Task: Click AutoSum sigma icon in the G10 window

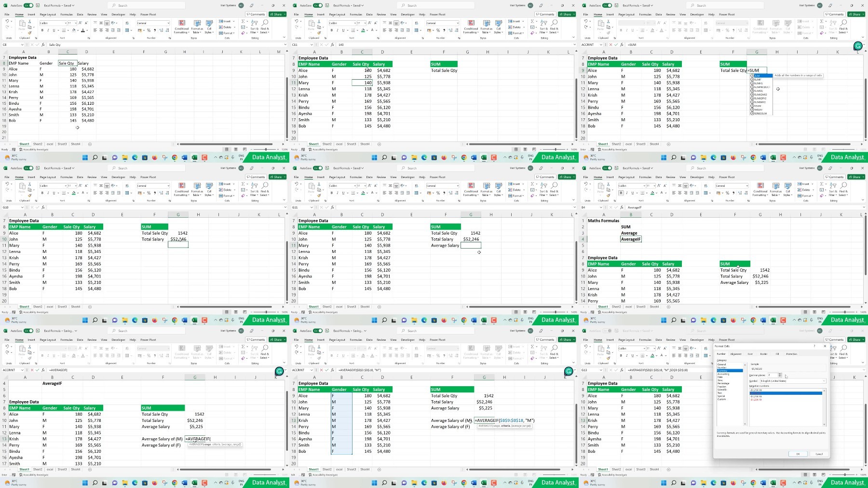Action: pyautogui.click(x=243, y=184)
